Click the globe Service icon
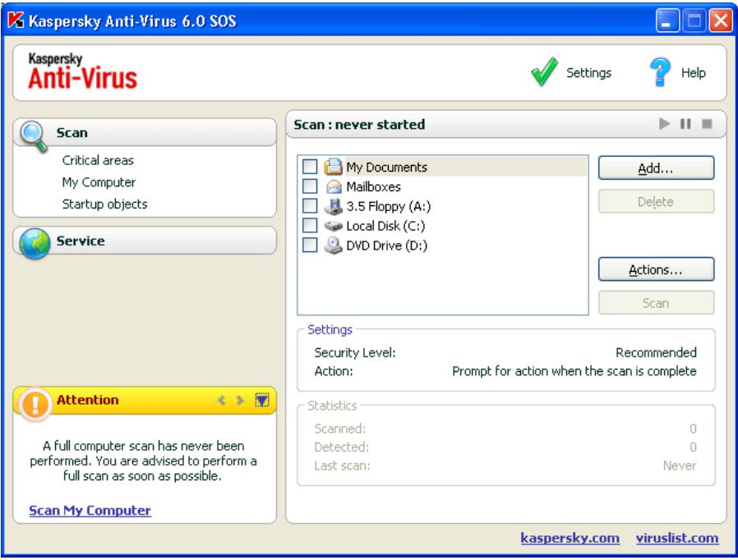 (35, 243)
